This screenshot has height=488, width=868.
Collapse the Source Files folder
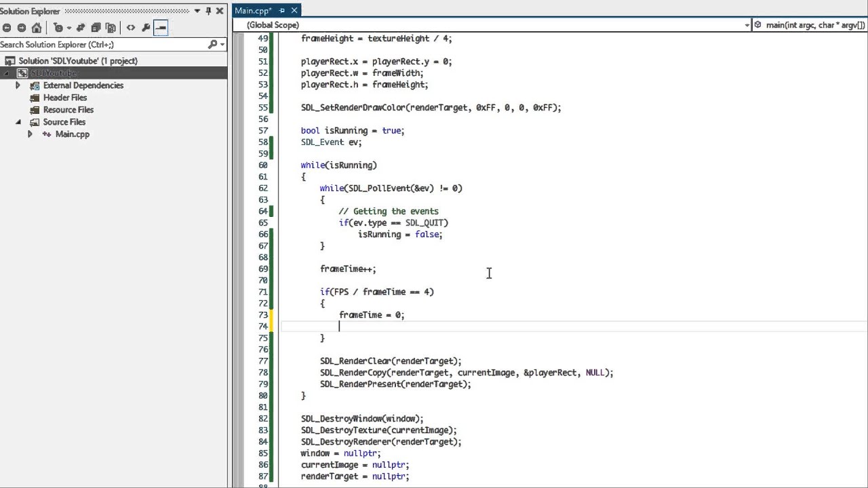coord(18,122)
